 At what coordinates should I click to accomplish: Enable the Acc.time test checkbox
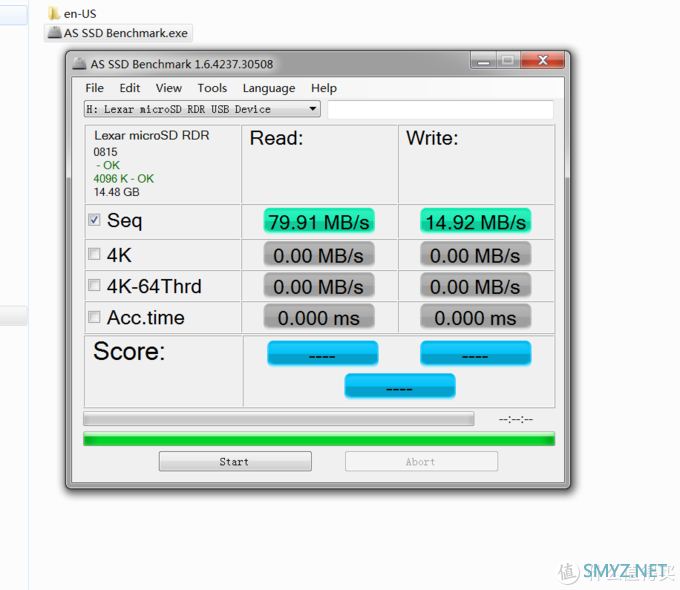point(94,317)
